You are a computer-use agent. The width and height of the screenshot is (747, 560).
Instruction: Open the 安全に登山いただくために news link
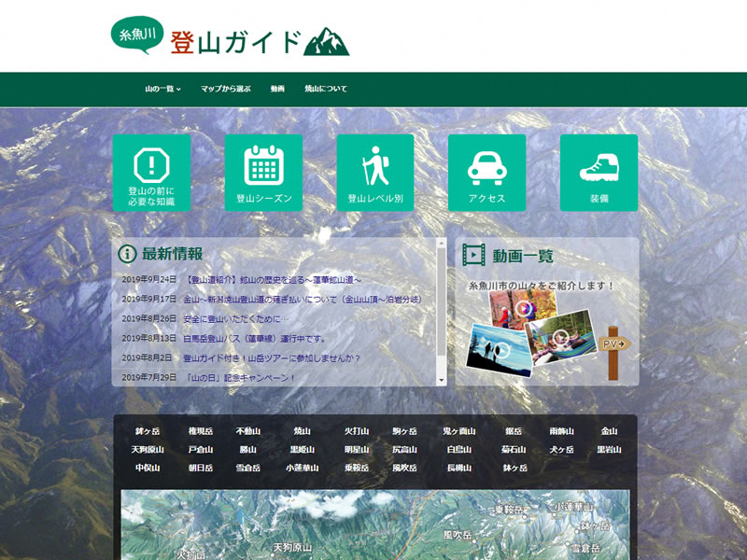point(239,319)
